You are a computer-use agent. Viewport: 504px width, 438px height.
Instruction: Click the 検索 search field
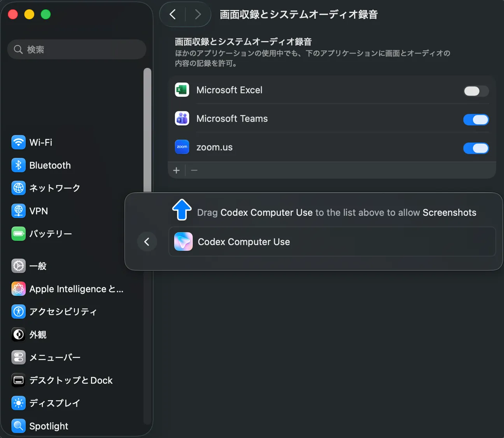coord(77,49)
